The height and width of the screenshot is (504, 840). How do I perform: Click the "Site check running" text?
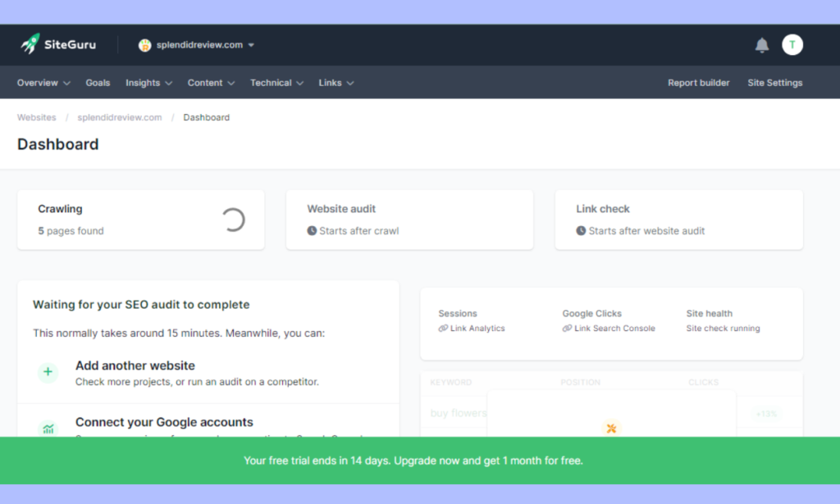[x=724, y=329]
